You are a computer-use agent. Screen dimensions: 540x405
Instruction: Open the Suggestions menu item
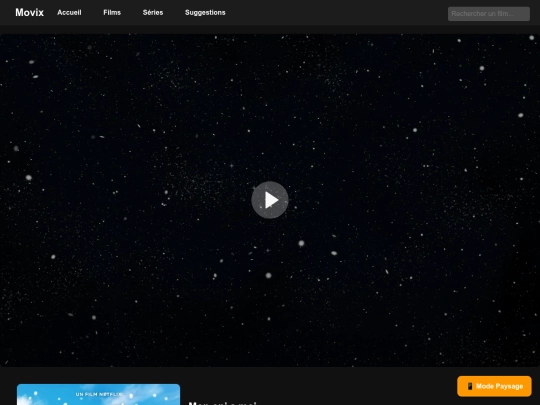[205, 13]
